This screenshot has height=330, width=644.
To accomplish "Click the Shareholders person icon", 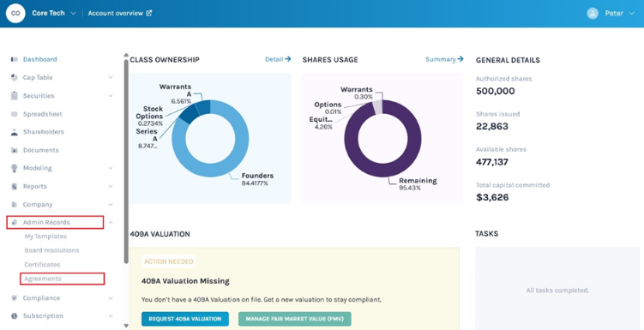I will click(x=15, y=132).
